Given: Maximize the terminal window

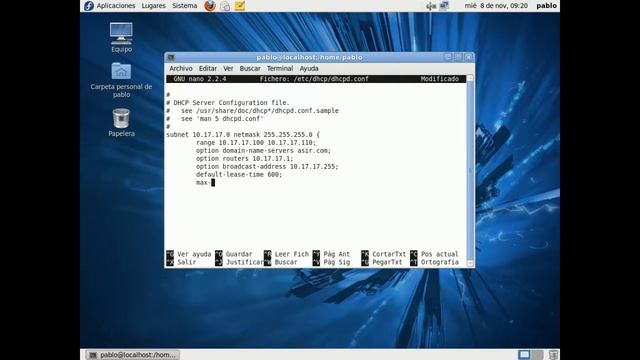Looking at the screenshot, I should (x=458, y=57).
